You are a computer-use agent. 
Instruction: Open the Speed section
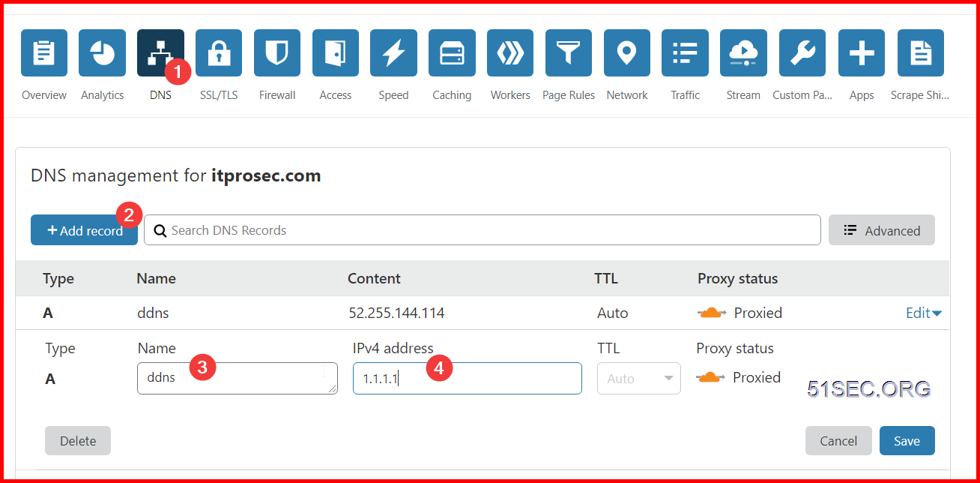[393, 52]
